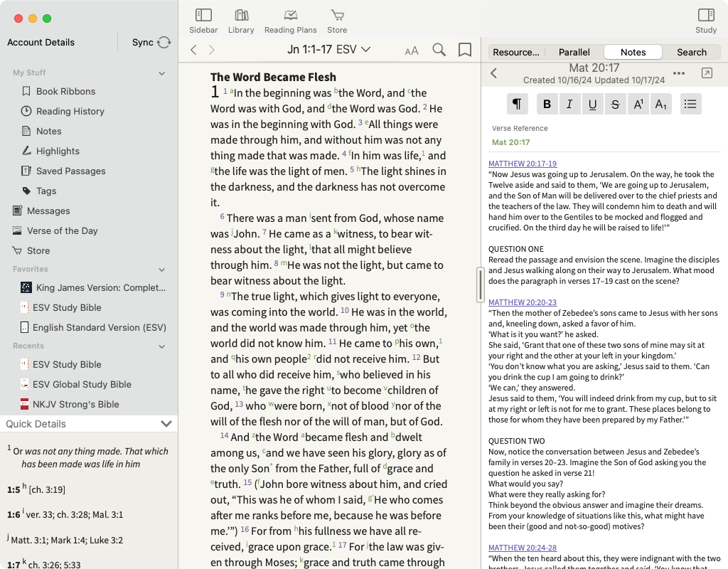The image size is (728, 569).
Task: Bookmark this passage with the ribbon icon
Action: [465, 50]
